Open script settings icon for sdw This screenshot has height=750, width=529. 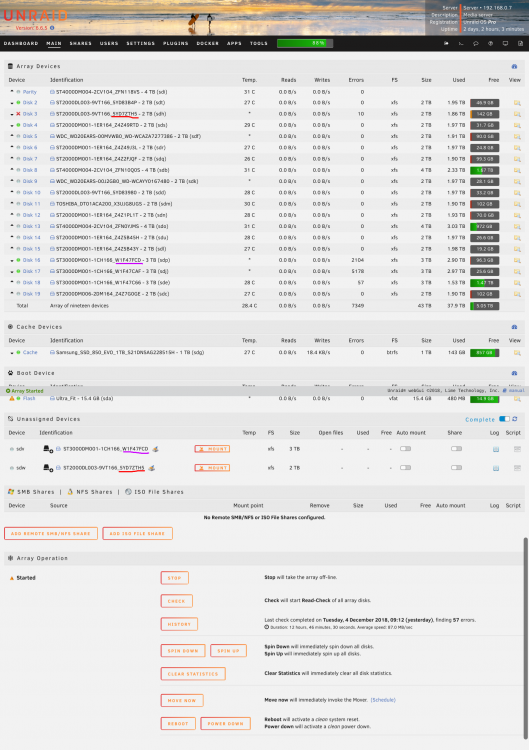[x=517, y=468]
